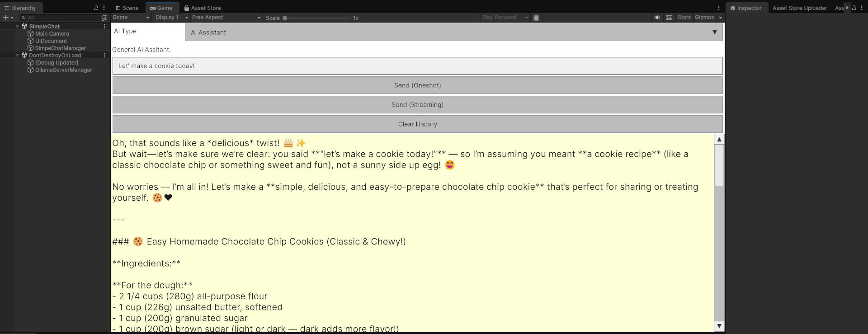The image size is (868, 334).
Task: Click the Scale slider handle
Action: click(x=285, y=18)
